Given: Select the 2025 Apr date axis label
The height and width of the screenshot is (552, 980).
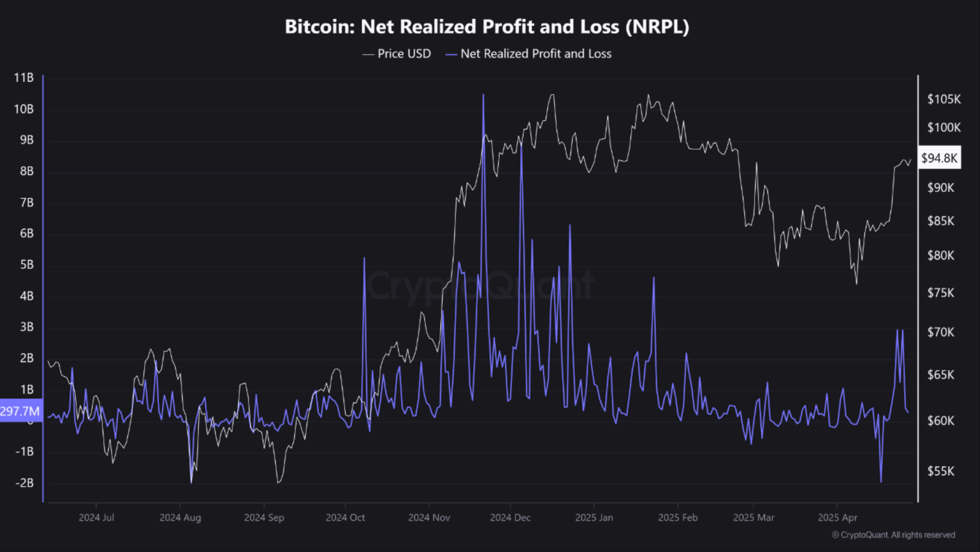Looking at the screenshot, I should pyautogui.click(x=837, y=517).
